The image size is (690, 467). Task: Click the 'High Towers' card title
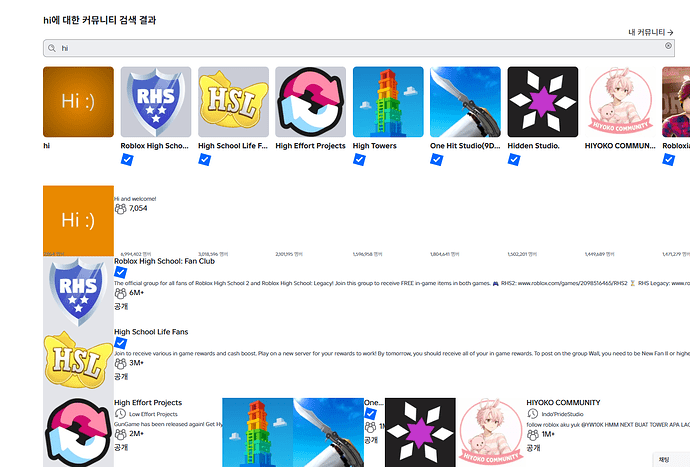(374, 146)
